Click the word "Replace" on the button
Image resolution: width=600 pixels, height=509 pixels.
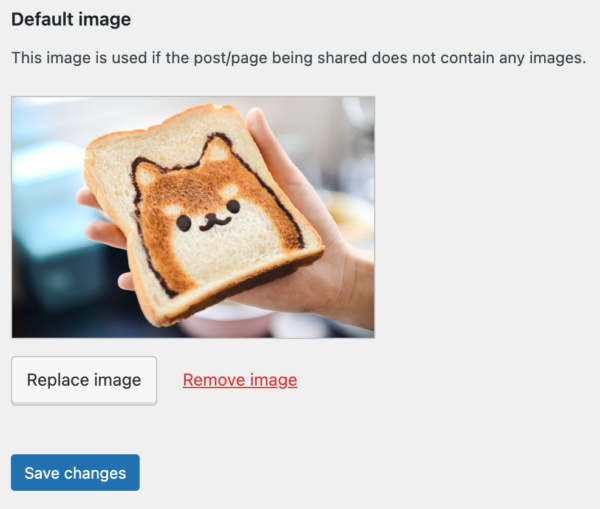[x=57, y=380]
